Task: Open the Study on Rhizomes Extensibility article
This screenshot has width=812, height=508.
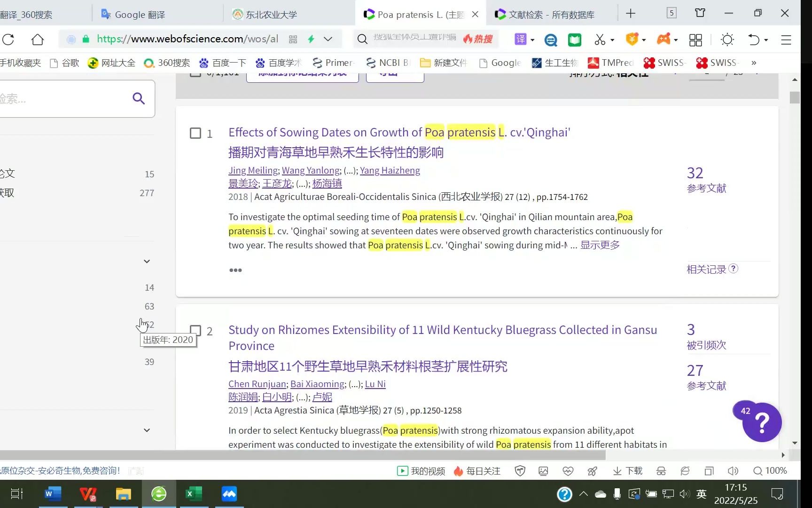Action: point(443,338)
